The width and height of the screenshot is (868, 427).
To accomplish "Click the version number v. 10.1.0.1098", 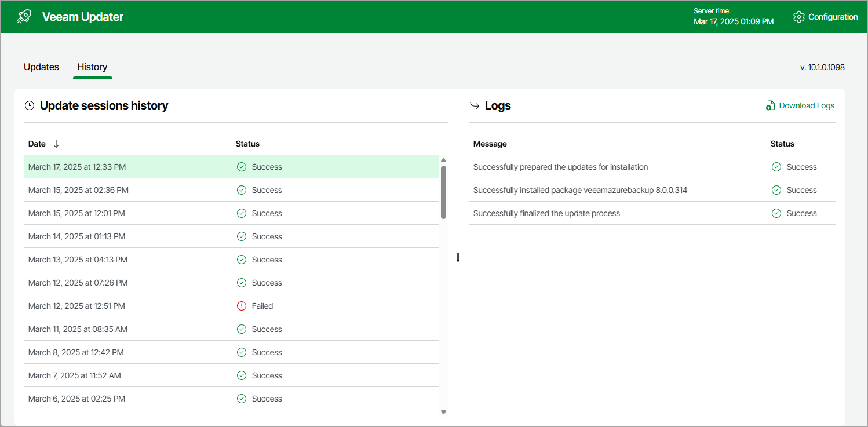I will click(822, 67).
